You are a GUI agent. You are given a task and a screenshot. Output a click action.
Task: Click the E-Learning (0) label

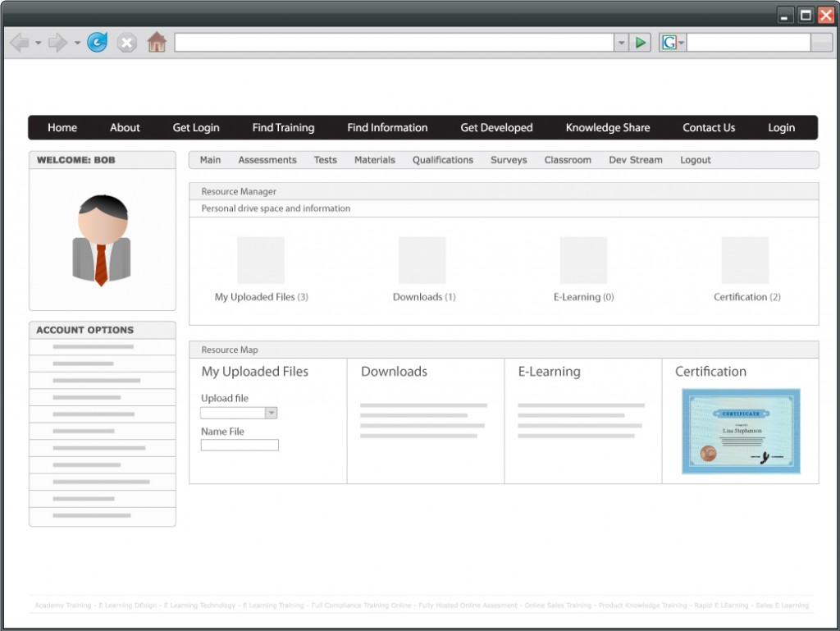pos(584,297)
